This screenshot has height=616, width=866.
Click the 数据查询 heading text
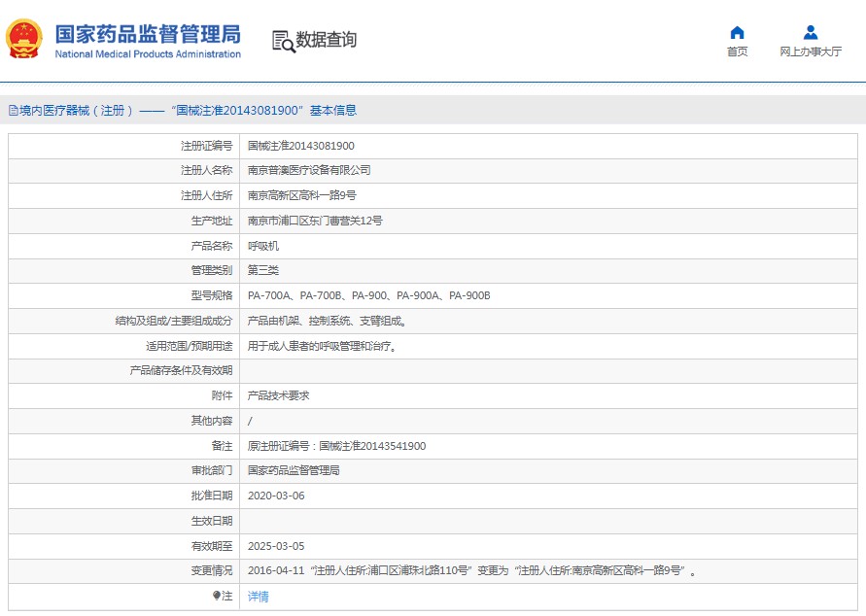click(x=327, y=40)
